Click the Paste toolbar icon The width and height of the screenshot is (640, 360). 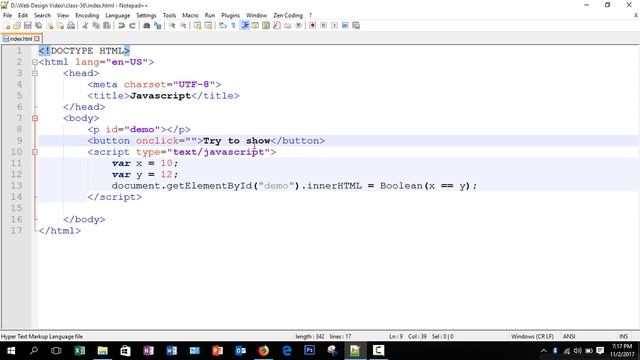107,26
